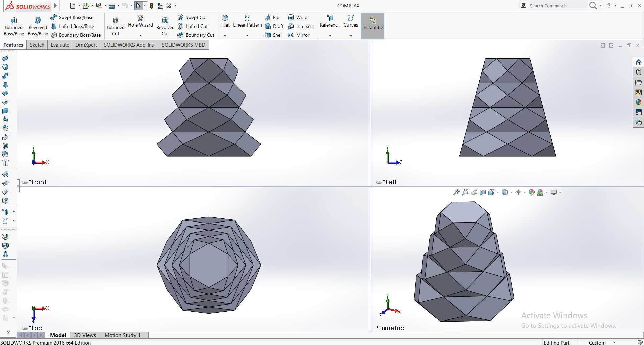Open the Linear Pattern dropdown arrow
Image resolution: width=644 pixels, height=345 pixels.
pyautogui.click(x=247, y=36)
